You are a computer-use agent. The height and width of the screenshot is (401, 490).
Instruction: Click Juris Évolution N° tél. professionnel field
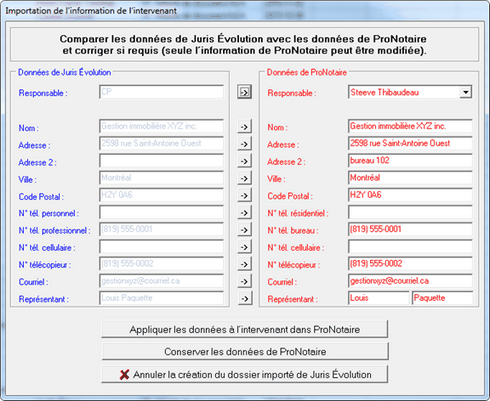[161, 230]
